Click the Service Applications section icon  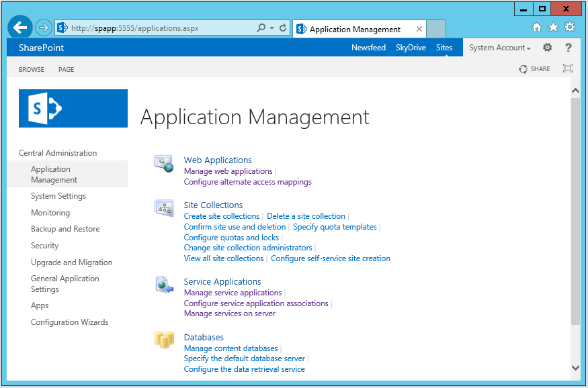pyautogui.click(x=164, y=285)
